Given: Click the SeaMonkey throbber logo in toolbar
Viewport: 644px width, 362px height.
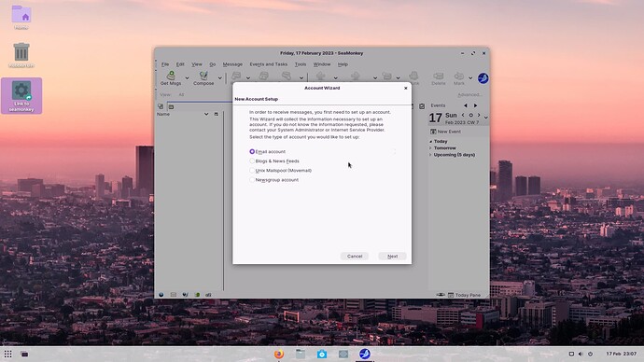Looking at the screenshot, I should coord(483,78).
